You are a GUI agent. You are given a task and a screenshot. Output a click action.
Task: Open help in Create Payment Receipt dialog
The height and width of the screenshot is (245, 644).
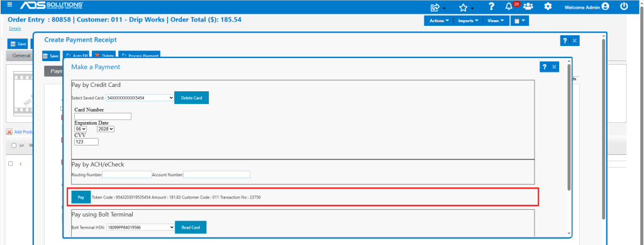[565, 41]
